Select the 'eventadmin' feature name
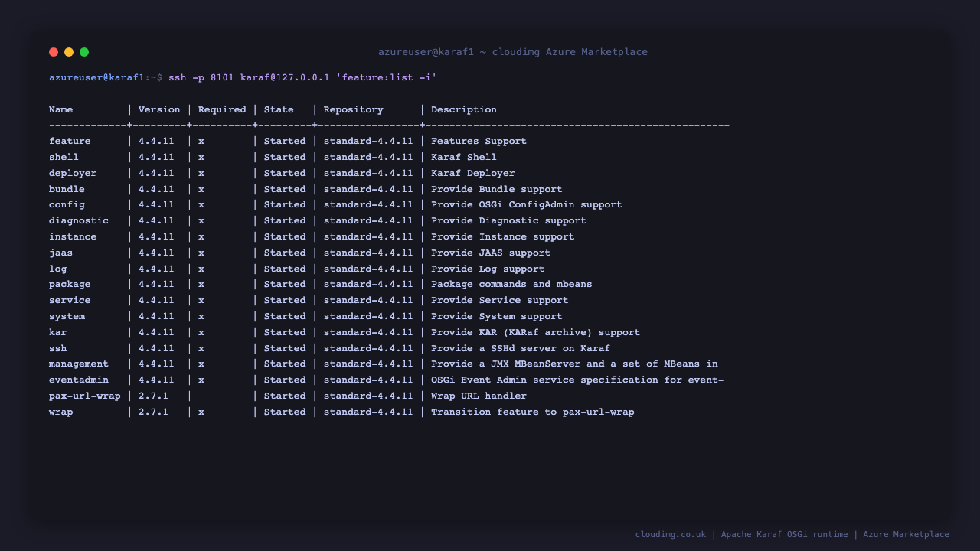Image resolution: width=980 pixels, height=551 pixels. [79, 380]
